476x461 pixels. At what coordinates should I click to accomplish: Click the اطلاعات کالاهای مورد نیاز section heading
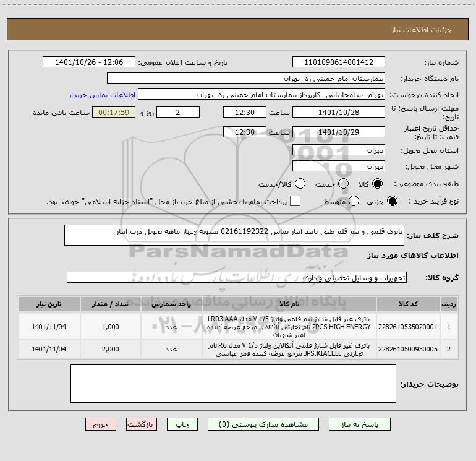point(412,256)
